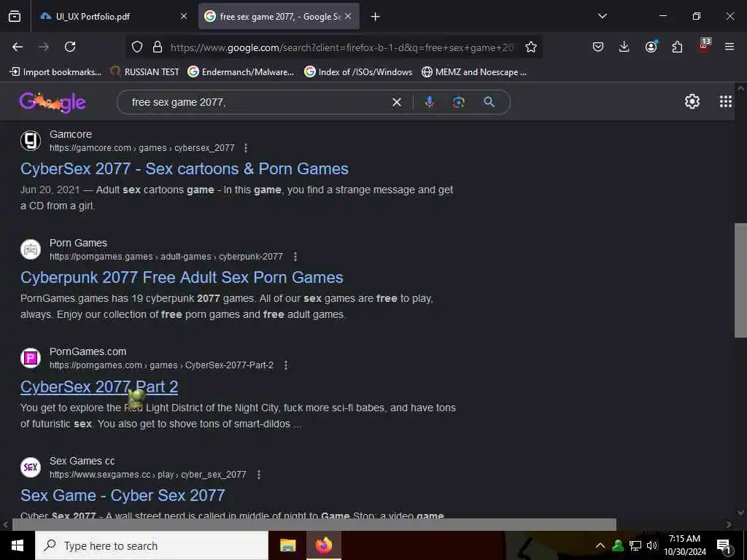Open network icon in system tray
Image resolution: width=747 pixels, height=560 pixels.
(x=635, y=545)
